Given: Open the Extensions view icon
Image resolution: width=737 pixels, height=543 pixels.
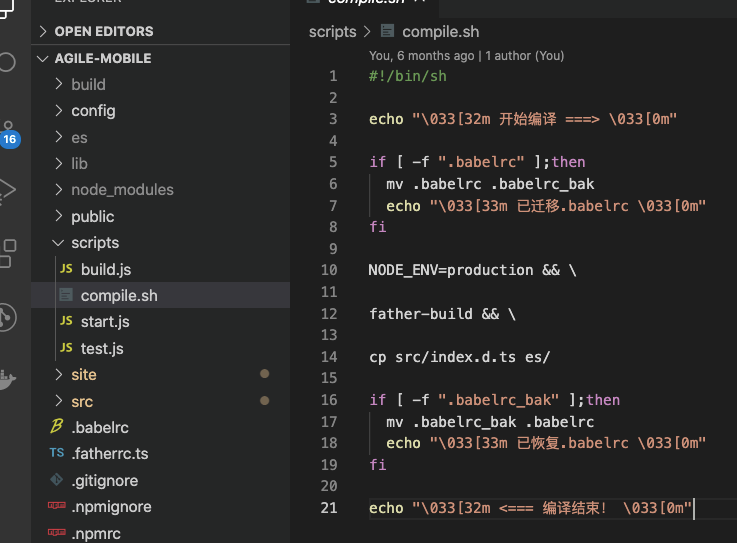Looking at the screenshot, I should coord(8,253).
